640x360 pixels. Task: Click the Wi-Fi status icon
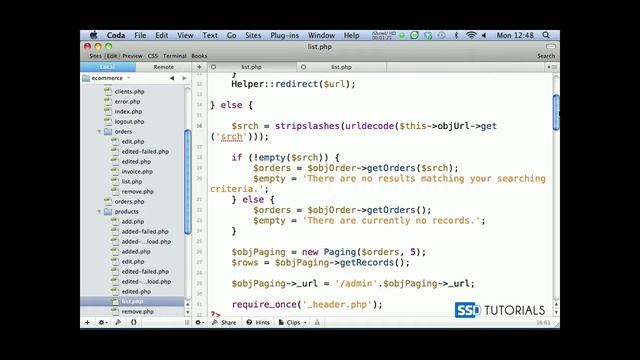click(x=471, y=36)
